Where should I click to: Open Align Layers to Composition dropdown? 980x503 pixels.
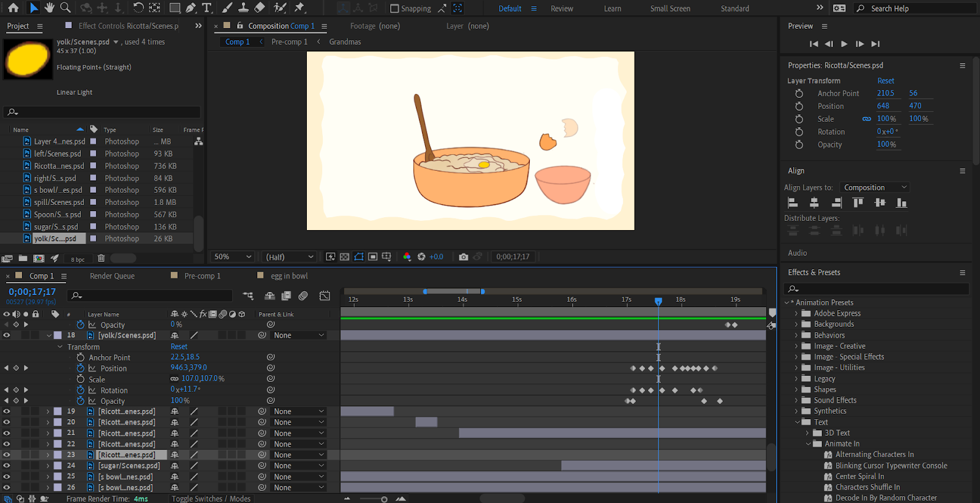click(875, 188)
